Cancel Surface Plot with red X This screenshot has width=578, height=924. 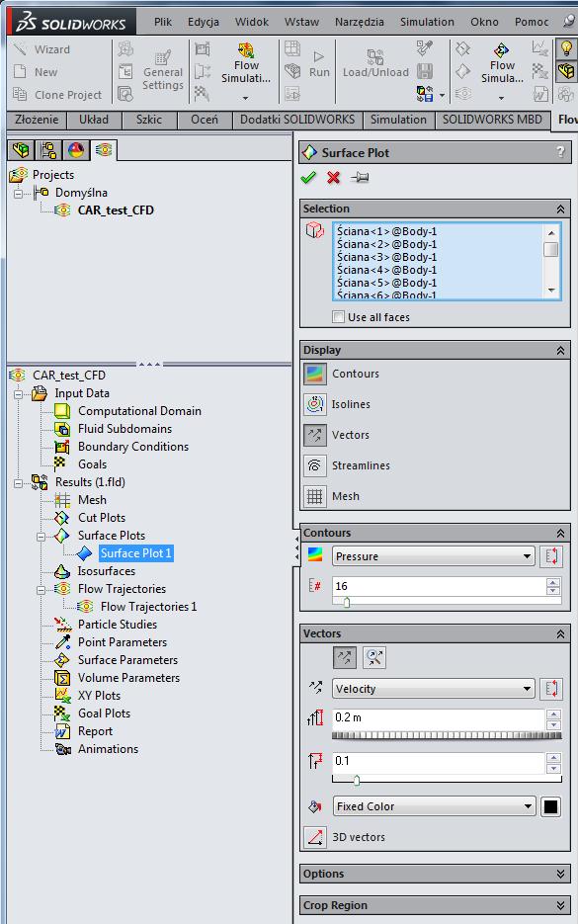coord(334,177)
